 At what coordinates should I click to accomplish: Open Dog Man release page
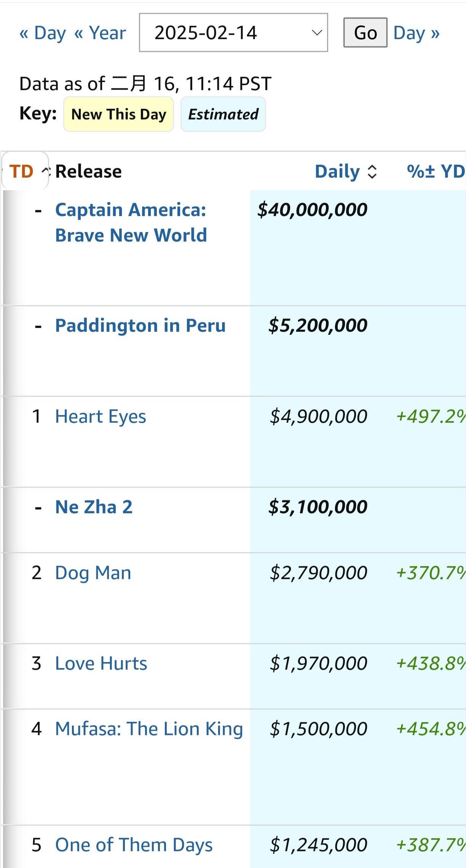click(93, 573)
